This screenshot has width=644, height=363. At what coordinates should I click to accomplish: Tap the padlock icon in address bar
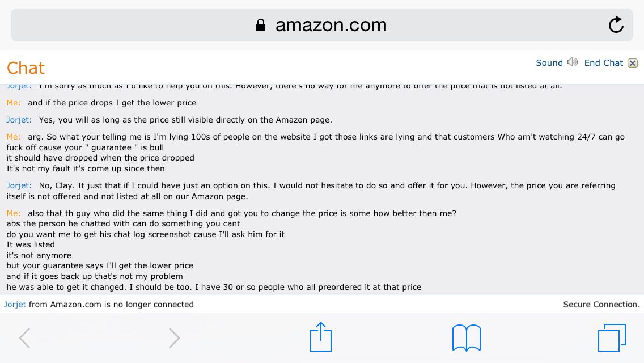point(260,25)
